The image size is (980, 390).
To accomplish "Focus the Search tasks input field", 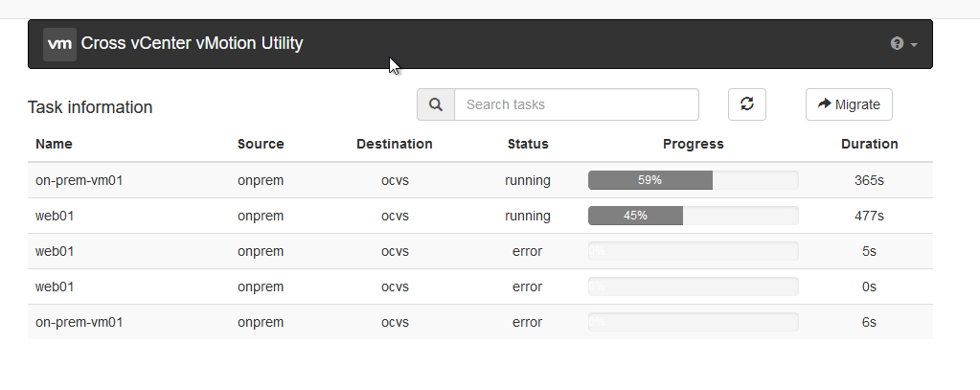I will click(577, 104).
